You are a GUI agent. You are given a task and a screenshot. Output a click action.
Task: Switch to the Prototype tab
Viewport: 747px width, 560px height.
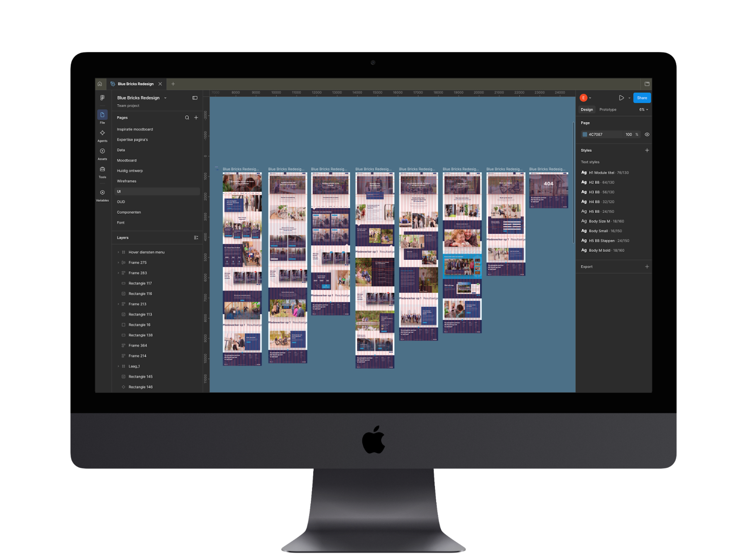pyautogui.click(x=608, y=110)
